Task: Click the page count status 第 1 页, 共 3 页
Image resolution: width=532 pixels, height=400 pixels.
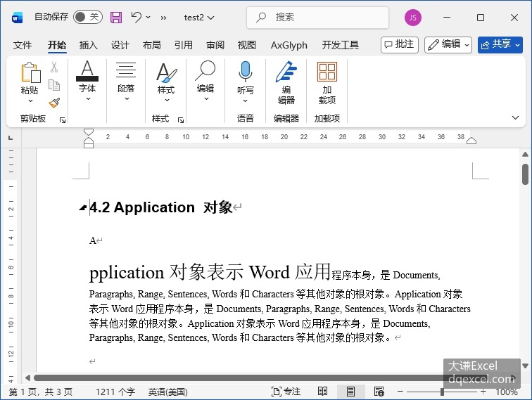Action: coord(41,392)
